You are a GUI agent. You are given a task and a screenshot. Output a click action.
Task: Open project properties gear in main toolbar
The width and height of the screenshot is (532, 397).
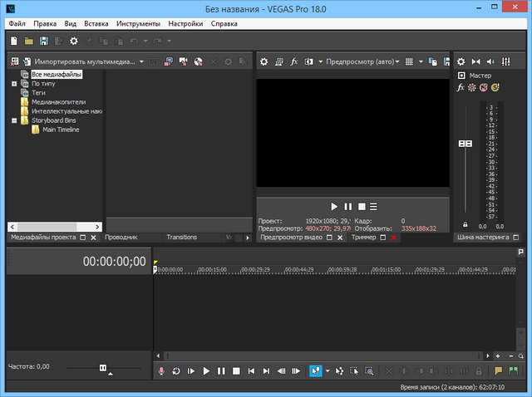pos(73,41)
